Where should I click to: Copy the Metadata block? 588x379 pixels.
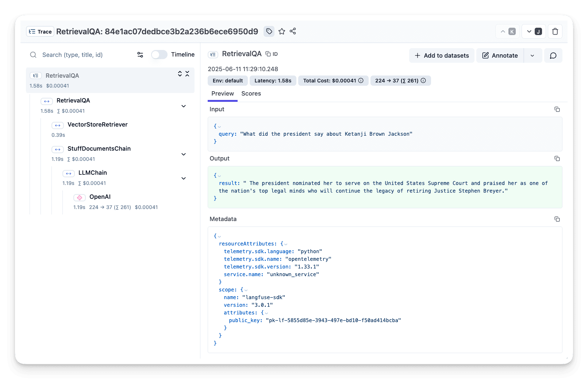click(x=557, y=219)
